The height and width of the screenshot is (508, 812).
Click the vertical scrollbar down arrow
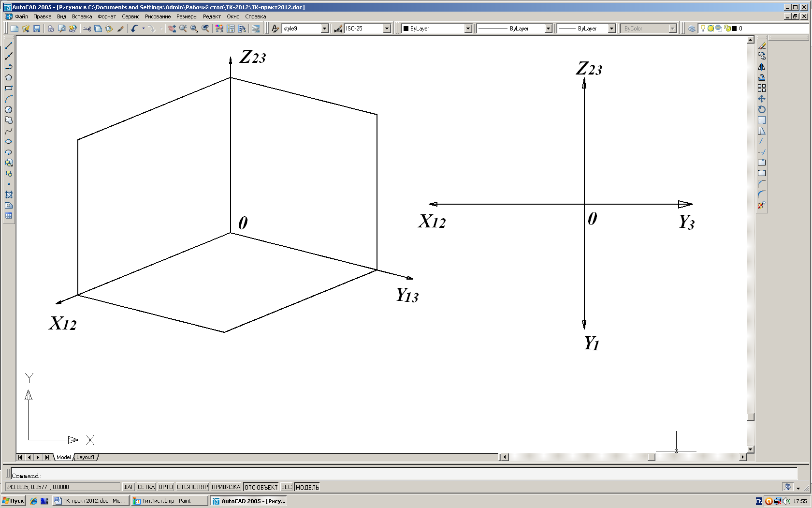(751, 449)
